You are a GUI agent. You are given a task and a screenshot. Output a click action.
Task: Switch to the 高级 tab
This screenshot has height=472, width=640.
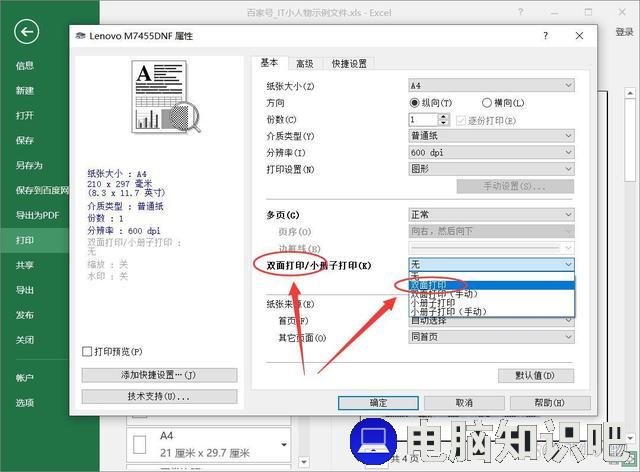pos(305,64)
